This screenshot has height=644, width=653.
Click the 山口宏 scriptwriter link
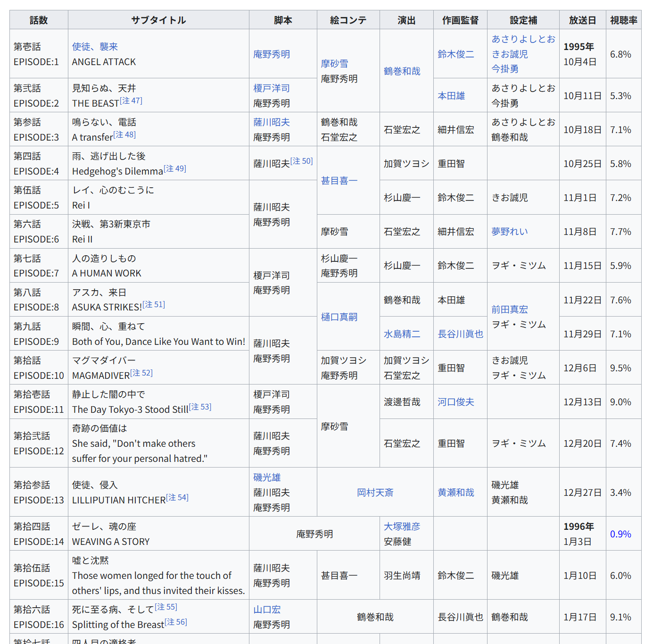tap(267, 610)
